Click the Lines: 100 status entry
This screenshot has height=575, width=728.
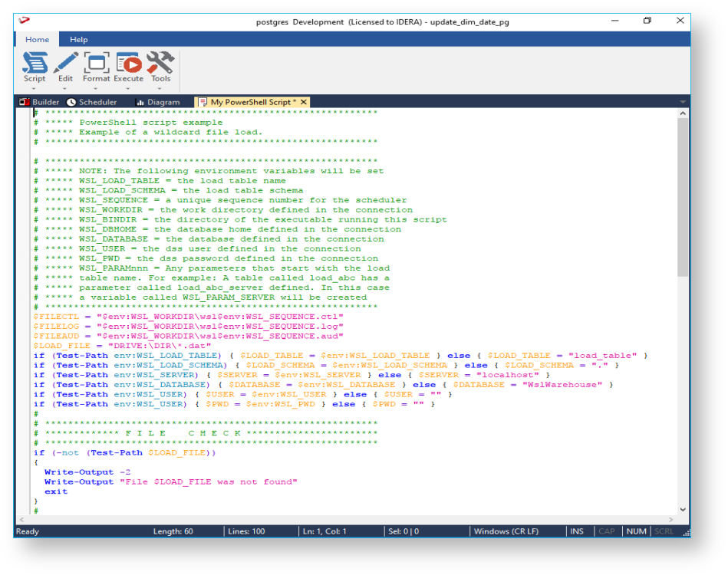click(246, 531)
